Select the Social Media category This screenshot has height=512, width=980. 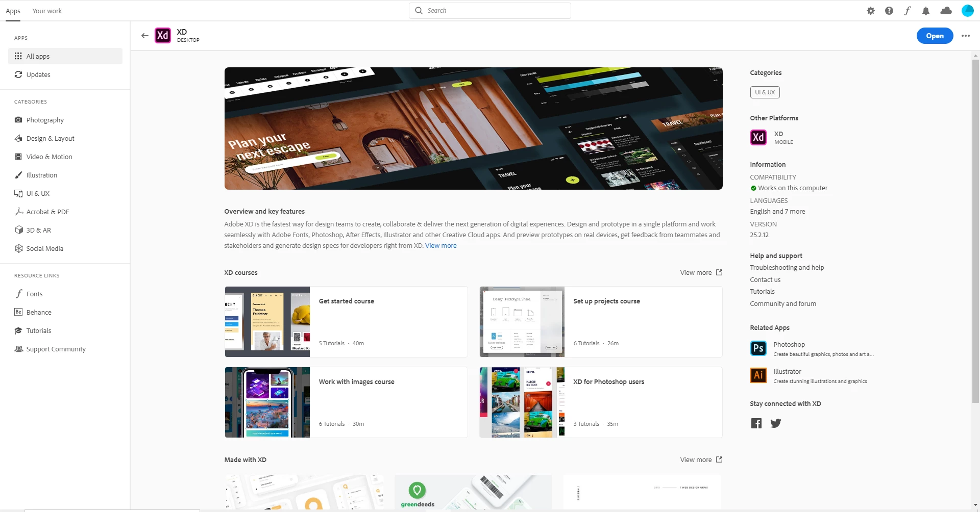point(65,248)
